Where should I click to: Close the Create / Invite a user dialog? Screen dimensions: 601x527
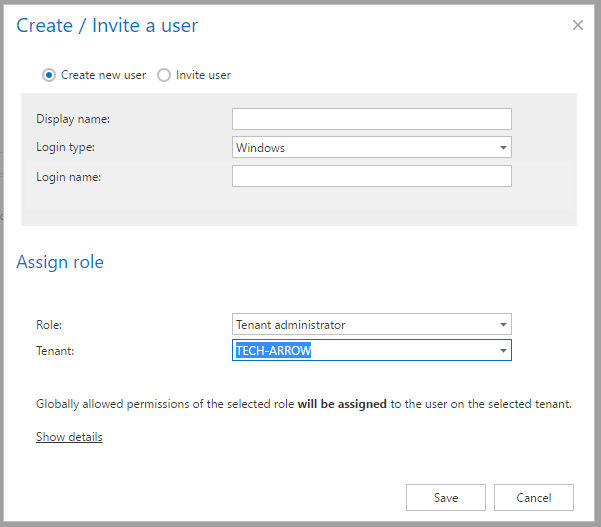(x=577, y=25)
